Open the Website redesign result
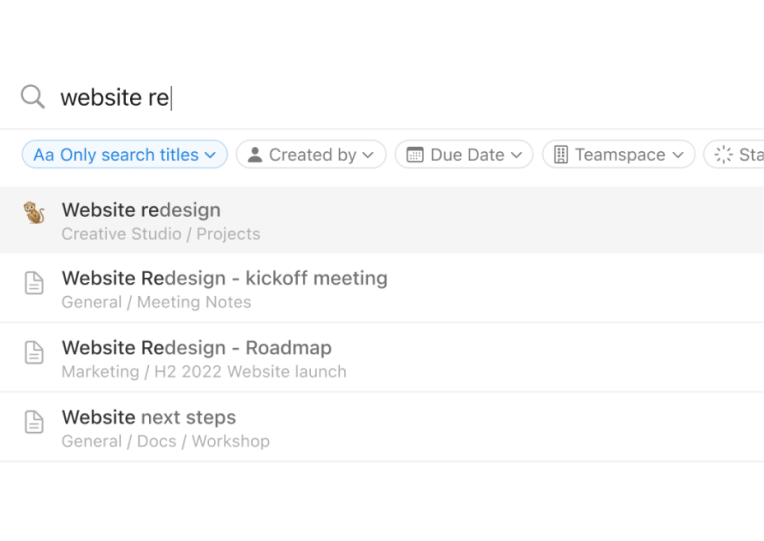 tap(382, 220)
